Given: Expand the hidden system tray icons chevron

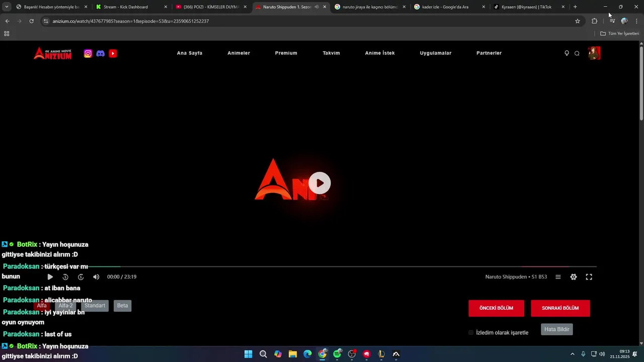Looking at the screenshot, I should tap(572, 354).
